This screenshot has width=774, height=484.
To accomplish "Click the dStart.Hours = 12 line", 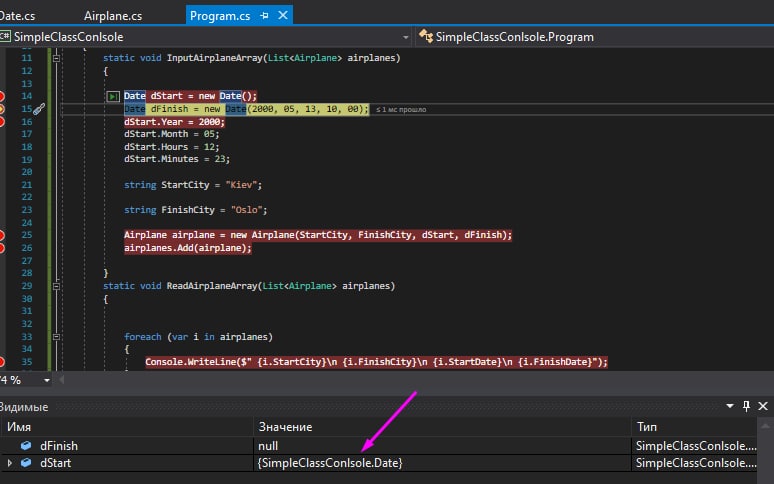I will [171, 147].
